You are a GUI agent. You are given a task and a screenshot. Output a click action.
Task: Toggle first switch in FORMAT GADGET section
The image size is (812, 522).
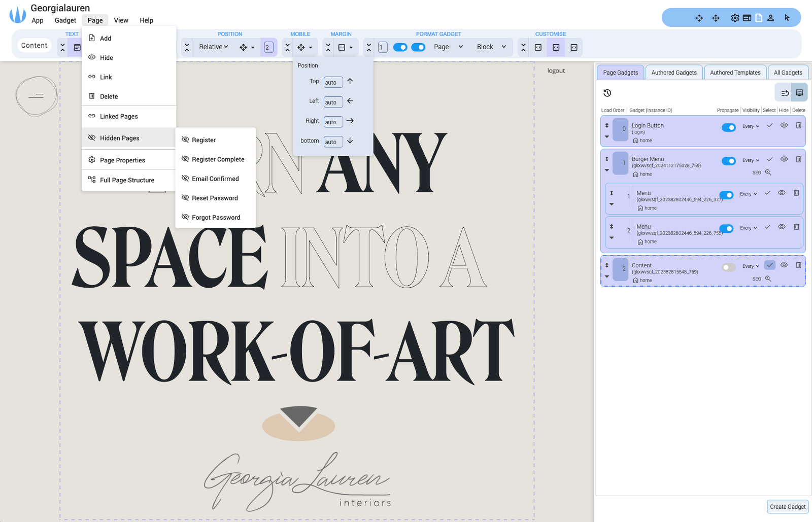tap(400, 47)
